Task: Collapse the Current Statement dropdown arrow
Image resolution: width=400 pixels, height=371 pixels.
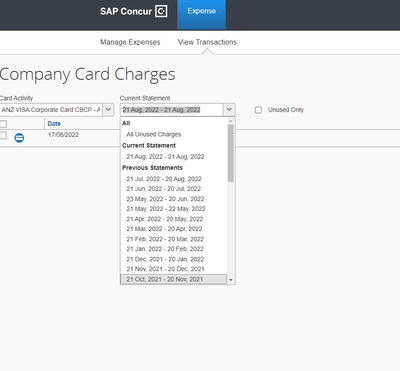Action: 229,110
